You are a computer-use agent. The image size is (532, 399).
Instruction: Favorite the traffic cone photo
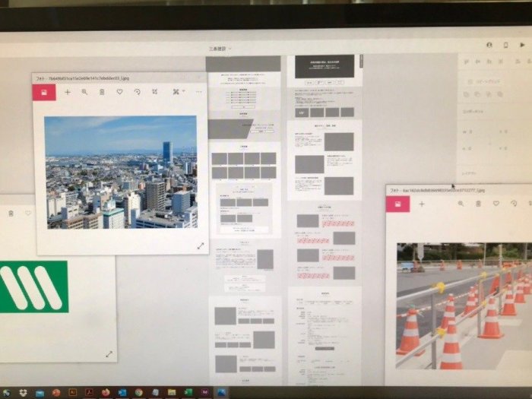coord(496,204)
